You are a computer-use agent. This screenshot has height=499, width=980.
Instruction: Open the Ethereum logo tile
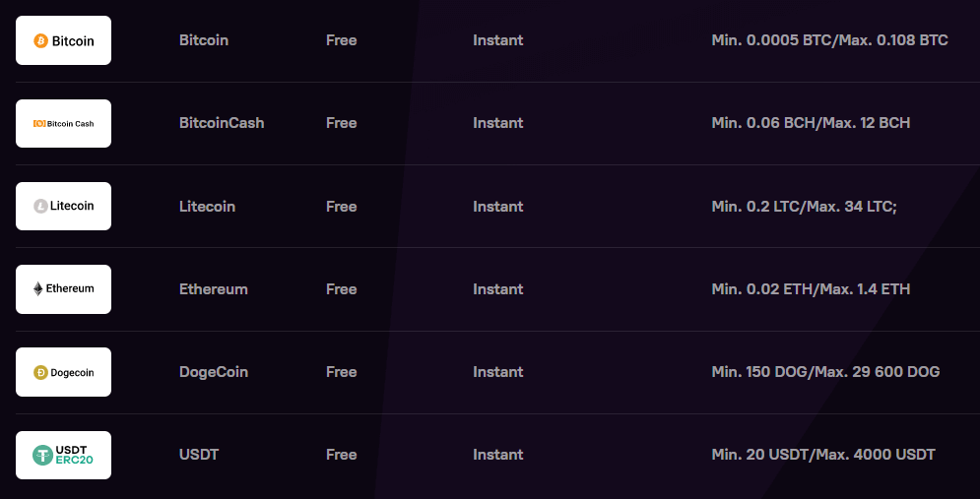tap(63, 289)
